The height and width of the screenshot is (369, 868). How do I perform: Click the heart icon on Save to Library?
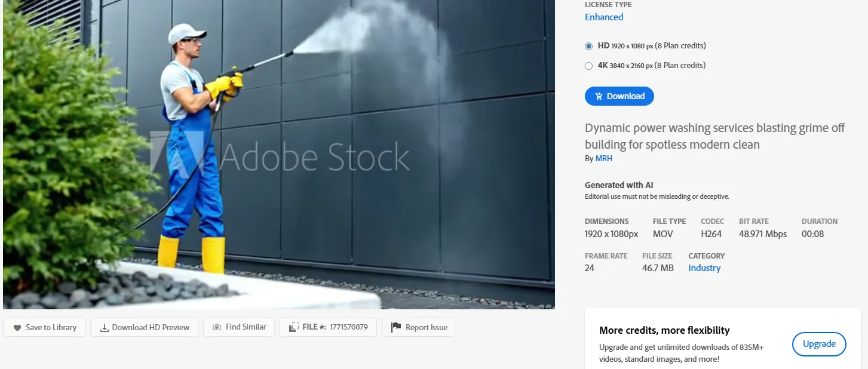click(17, 328)
